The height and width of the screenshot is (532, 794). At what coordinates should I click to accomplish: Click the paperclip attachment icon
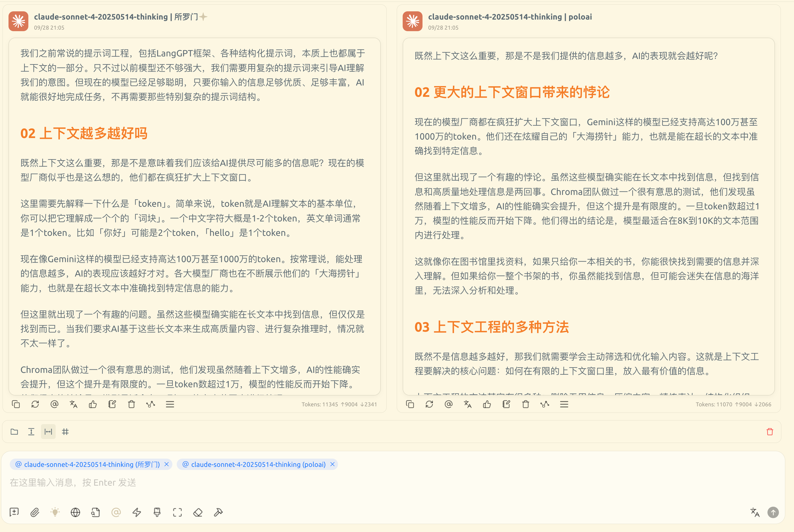click(x=35, y=512)
